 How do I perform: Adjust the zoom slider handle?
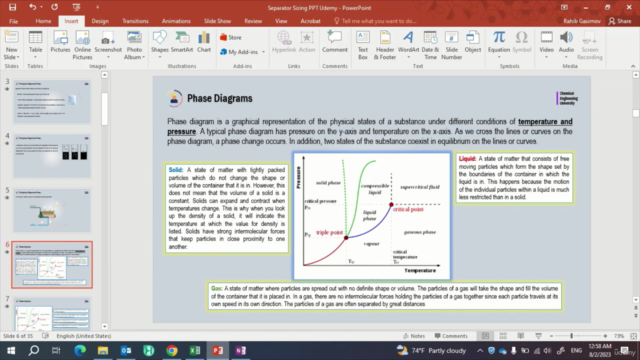click(571, 336)
